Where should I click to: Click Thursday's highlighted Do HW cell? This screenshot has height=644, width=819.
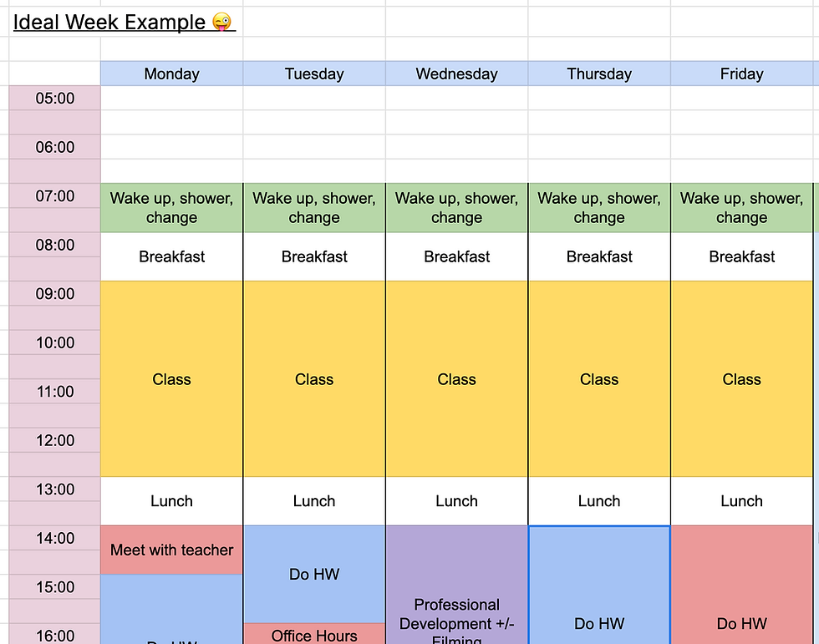click(599, 585)
